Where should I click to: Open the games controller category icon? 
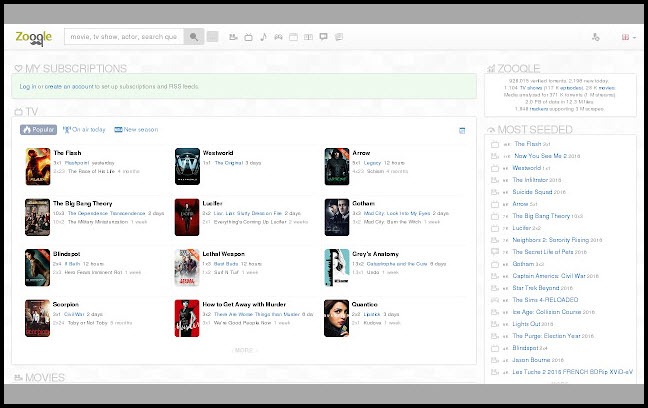click(278, 37)
